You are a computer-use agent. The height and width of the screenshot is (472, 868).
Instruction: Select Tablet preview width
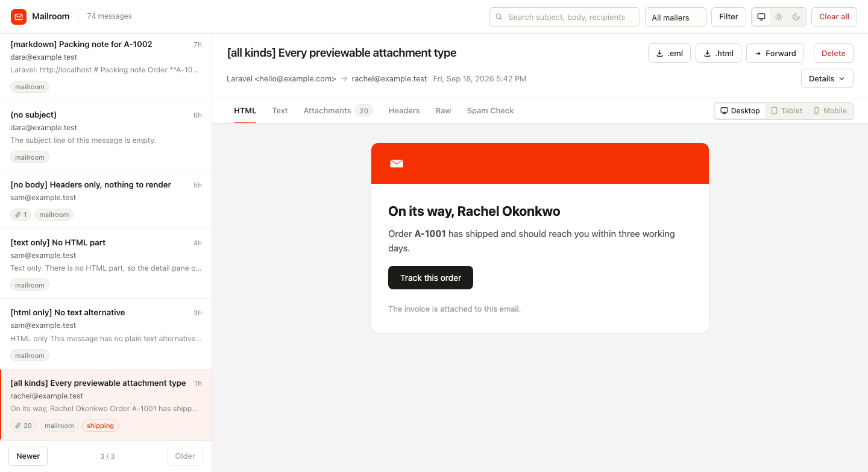coord(787,111)
